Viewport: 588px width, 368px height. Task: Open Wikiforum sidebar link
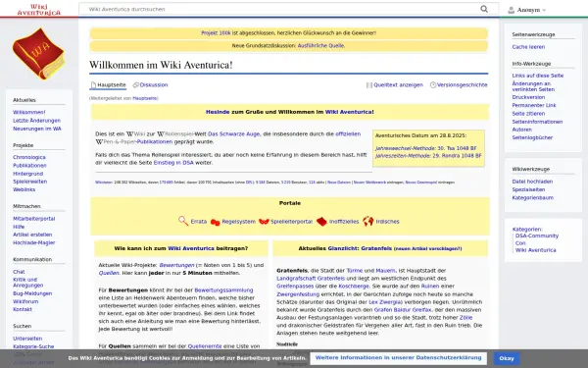pyautogui.click(x=25, y=301)
